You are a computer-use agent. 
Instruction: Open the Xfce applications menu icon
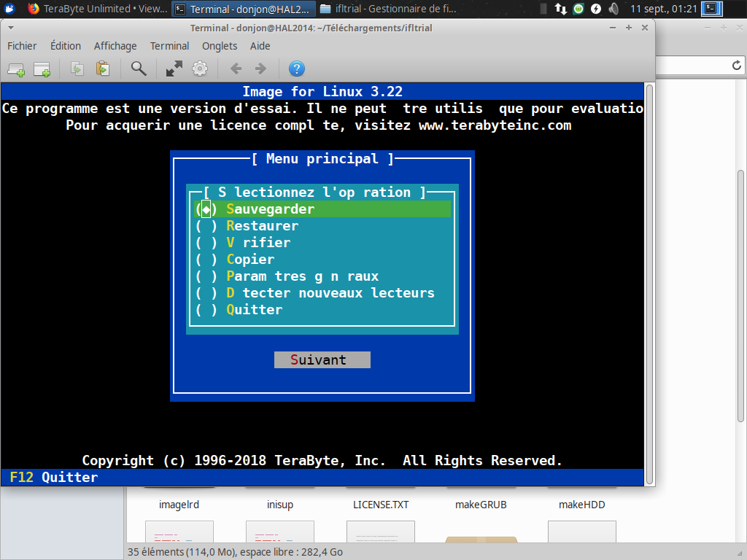click(x=9, y=9)
